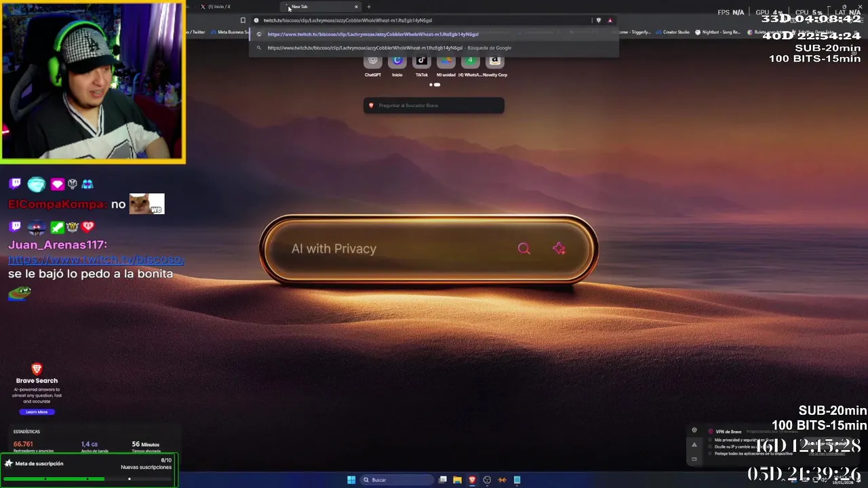Click the bookmark icon beside address bar
Screen dimensions: 868x488
pyautogui.click(x=243, y=20)
